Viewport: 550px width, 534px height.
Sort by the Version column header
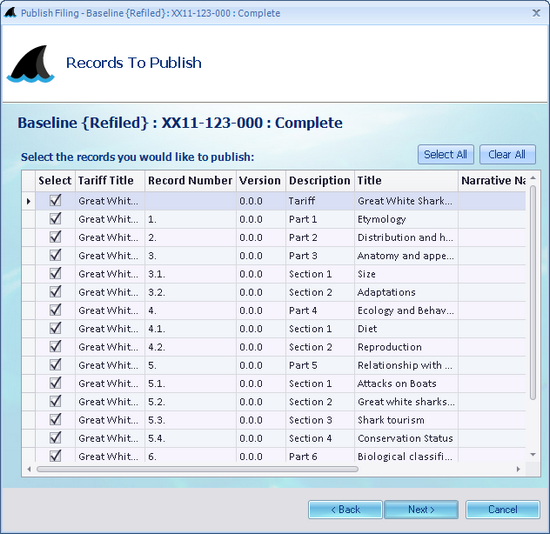[261, 181]
